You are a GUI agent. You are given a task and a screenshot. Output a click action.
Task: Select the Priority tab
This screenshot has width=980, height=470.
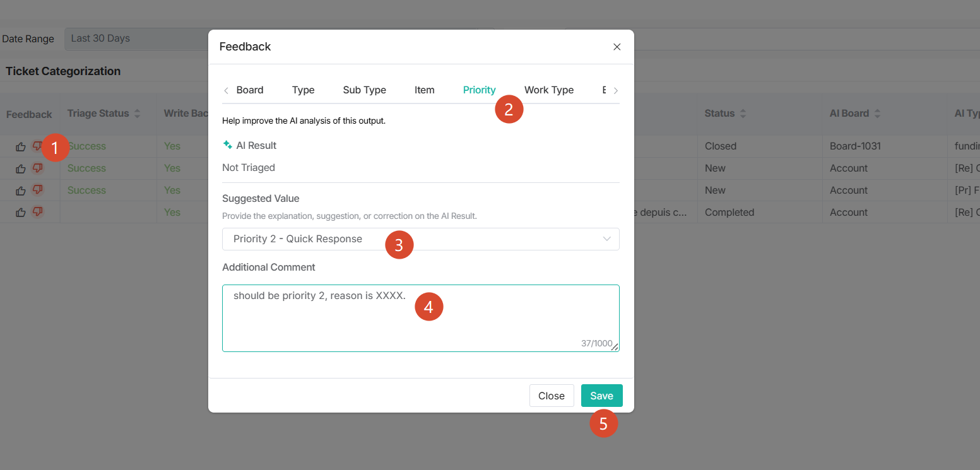[480, 90]
